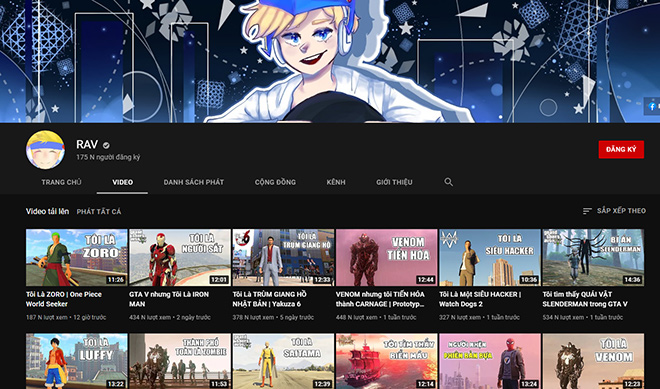Click the 11:26 duration badge on ZORO video
The width and height of the screenshot is (660, 389).
tap(115, 280)
